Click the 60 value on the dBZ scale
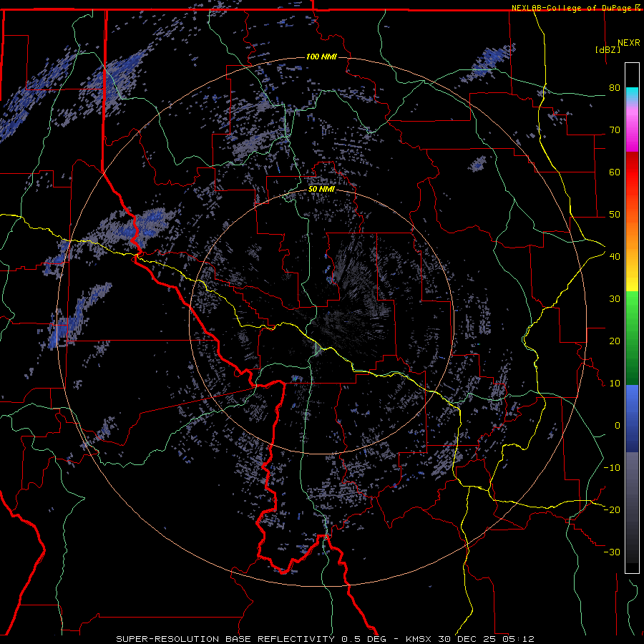Viewport: 644px width, 644px height. 615,172
